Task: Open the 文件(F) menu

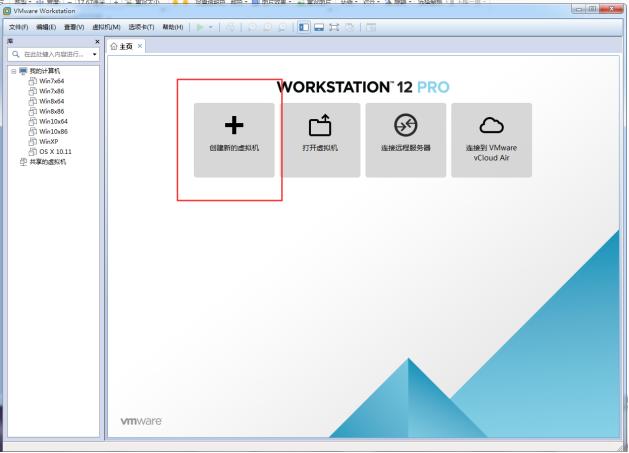Action: coord(18,27)
